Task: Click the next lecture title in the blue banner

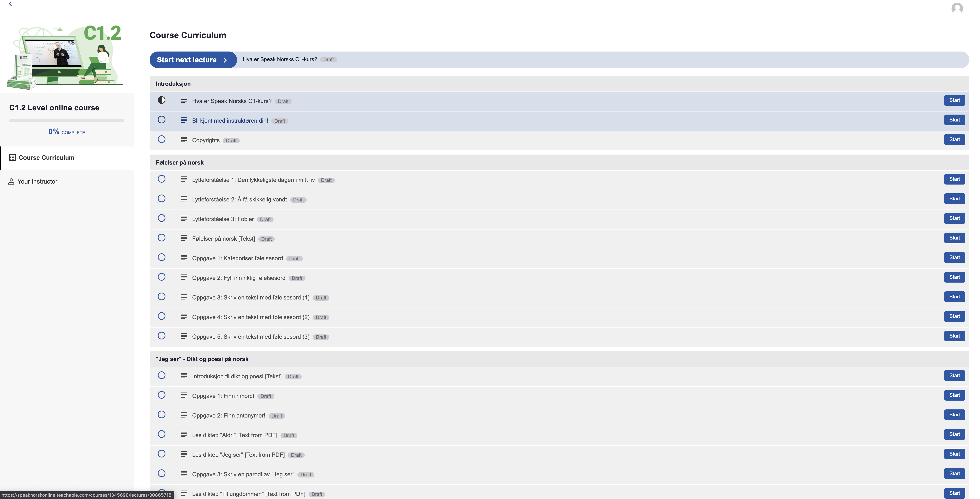Action: click(280, 59)
